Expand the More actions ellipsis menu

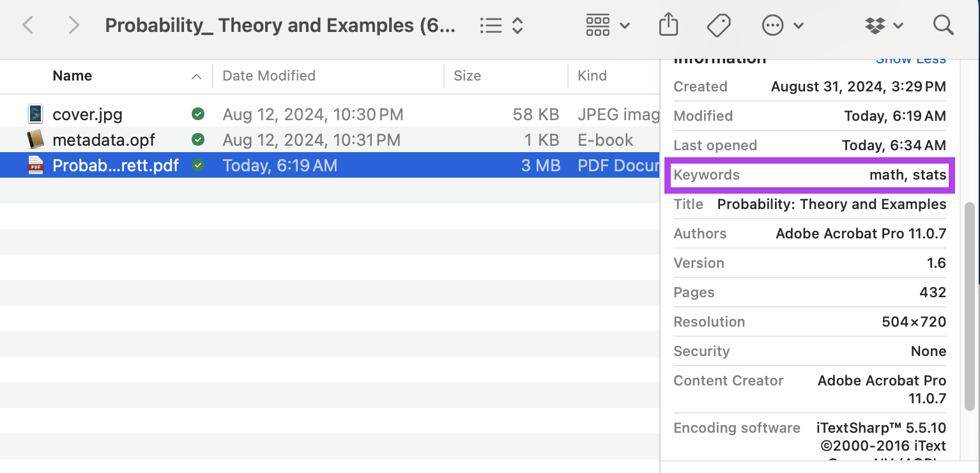pos(783,26)
